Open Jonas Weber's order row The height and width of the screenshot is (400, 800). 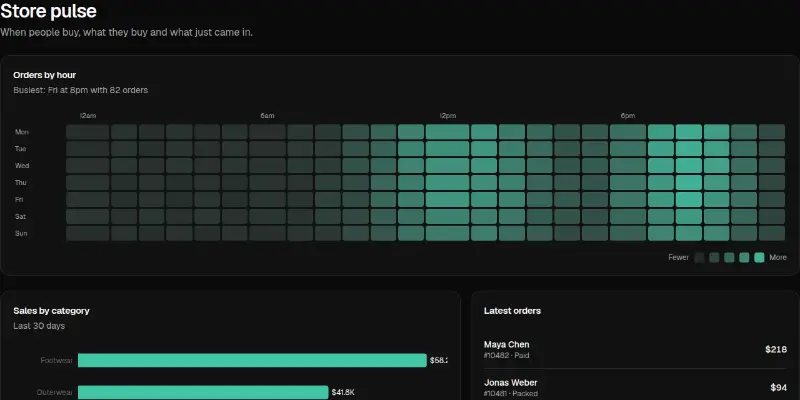[x=635, y=386]
